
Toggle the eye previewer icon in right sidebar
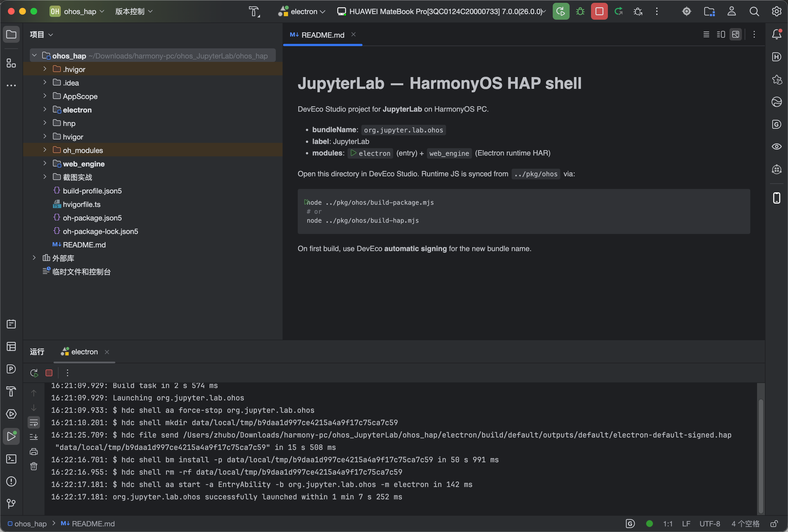pyautogui.click(x=776, y=146)
